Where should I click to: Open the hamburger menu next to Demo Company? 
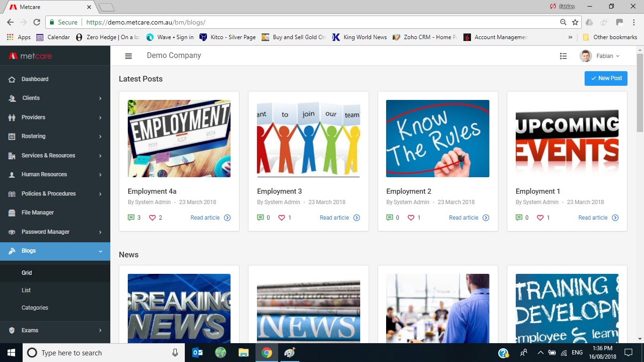[x=128, y=56]
